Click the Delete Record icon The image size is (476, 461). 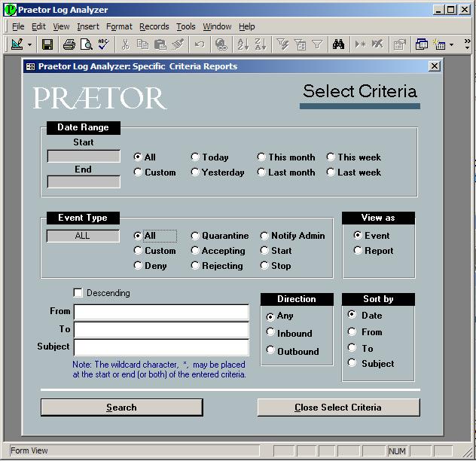click(x=377, y=44)
